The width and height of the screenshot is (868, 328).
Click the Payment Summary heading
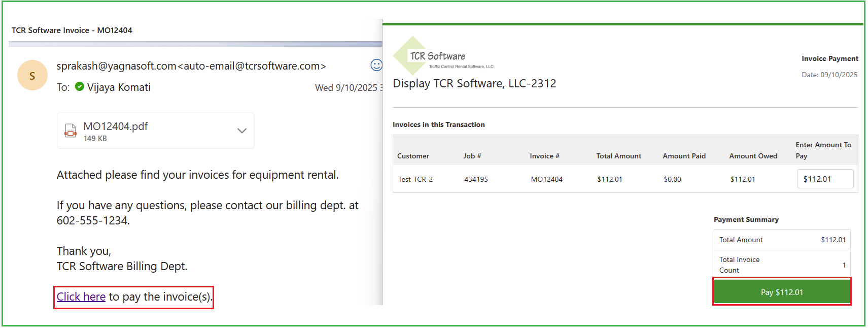click(746, 219)
